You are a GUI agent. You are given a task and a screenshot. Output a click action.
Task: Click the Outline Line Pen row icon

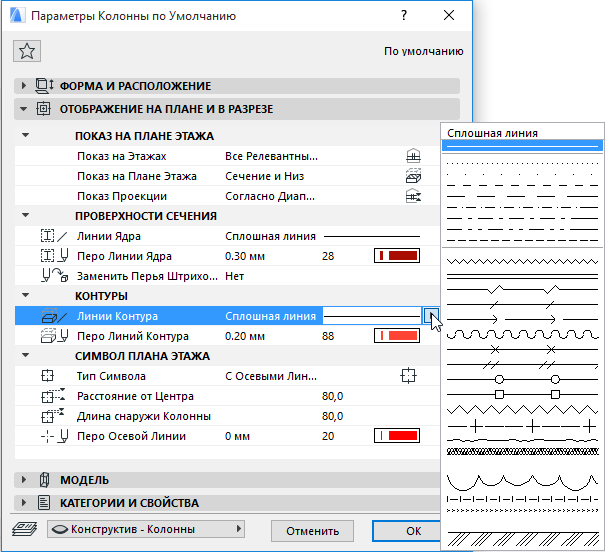click(x=54, y=336)
